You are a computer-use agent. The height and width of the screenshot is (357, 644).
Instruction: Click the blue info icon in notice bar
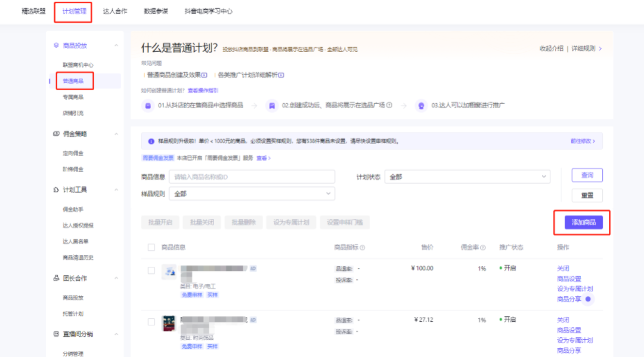pos(151,141)
